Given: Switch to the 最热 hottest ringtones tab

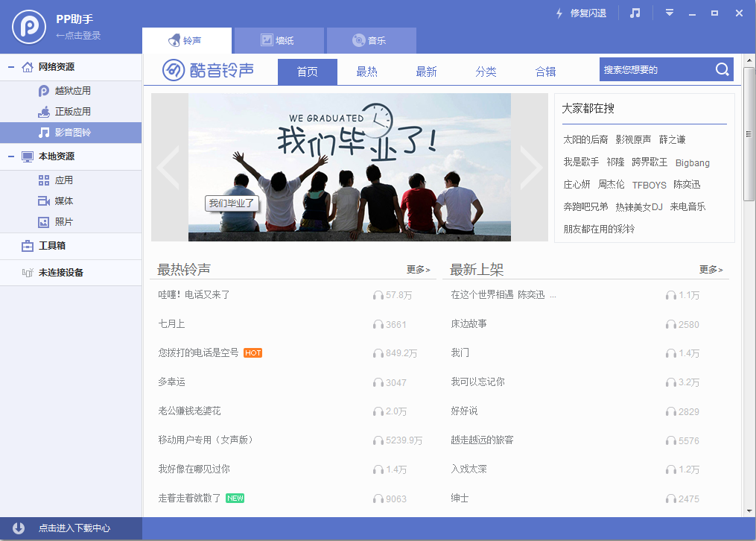Looking at the screenshot, I should pyautogui.click(x=366, y=72).
